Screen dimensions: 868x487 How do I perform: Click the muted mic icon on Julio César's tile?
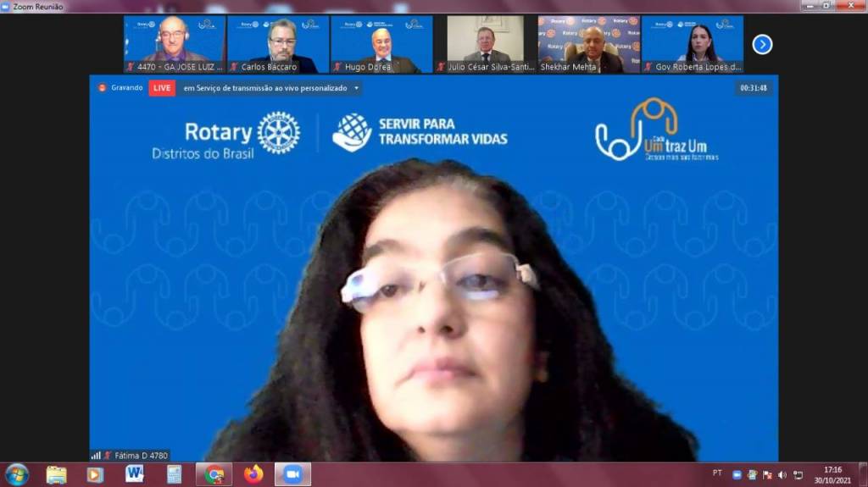(x=441, y=67)
